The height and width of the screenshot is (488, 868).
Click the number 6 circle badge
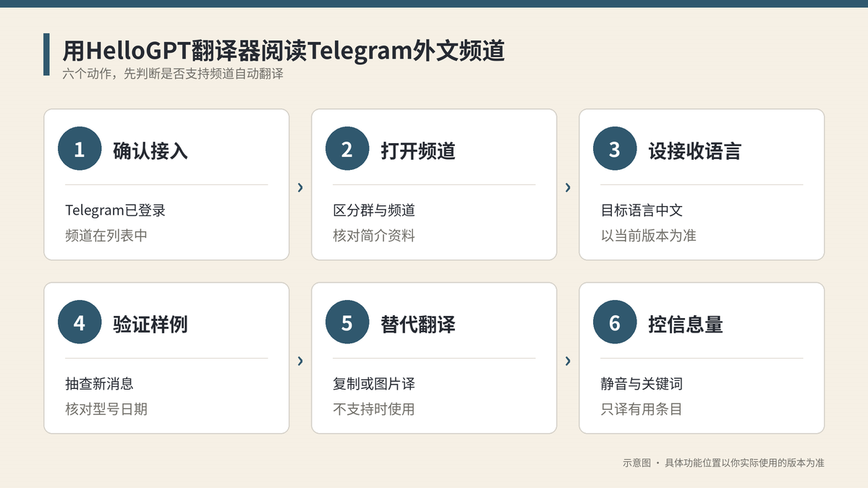pos(615,322)
